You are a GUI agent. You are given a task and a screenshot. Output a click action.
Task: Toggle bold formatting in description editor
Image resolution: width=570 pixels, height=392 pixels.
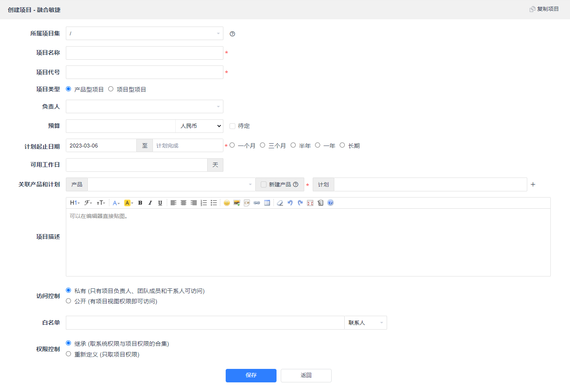140,203
